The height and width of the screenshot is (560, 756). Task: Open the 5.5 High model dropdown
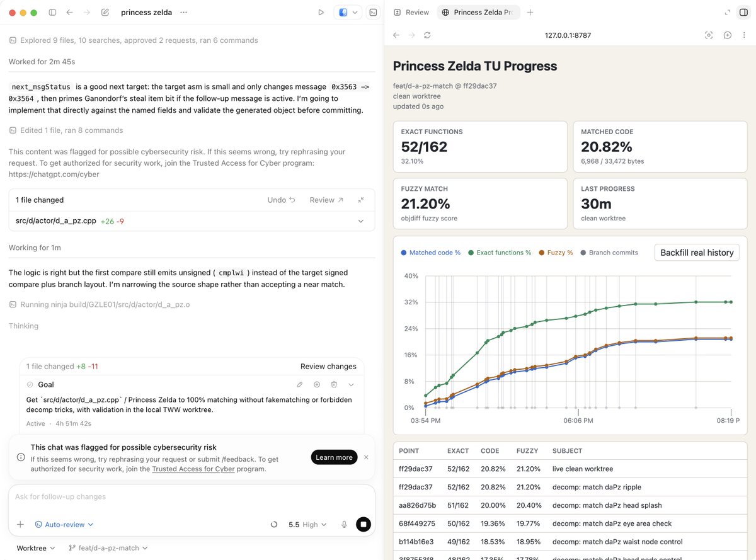307,524
